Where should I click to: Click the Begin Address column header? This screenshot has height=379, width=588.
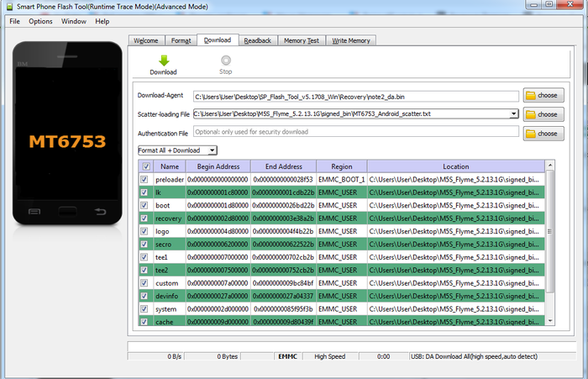218,166
